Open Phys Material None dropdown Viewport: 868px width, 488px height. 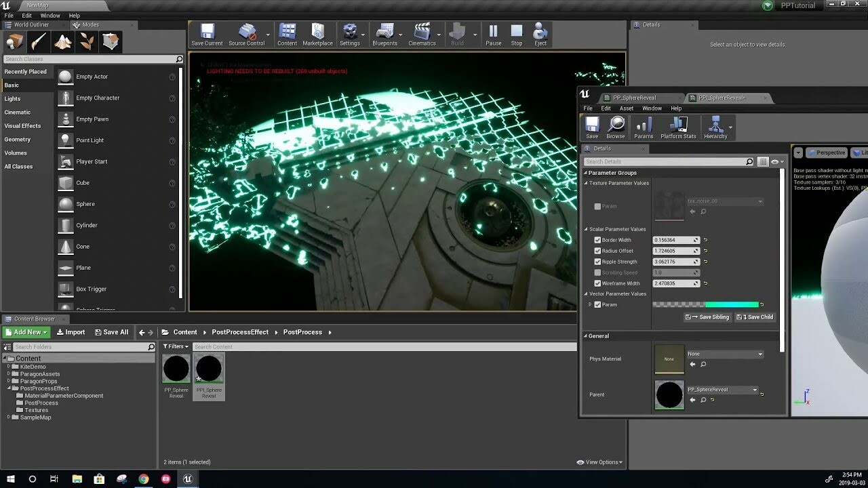tap(725, 354)
